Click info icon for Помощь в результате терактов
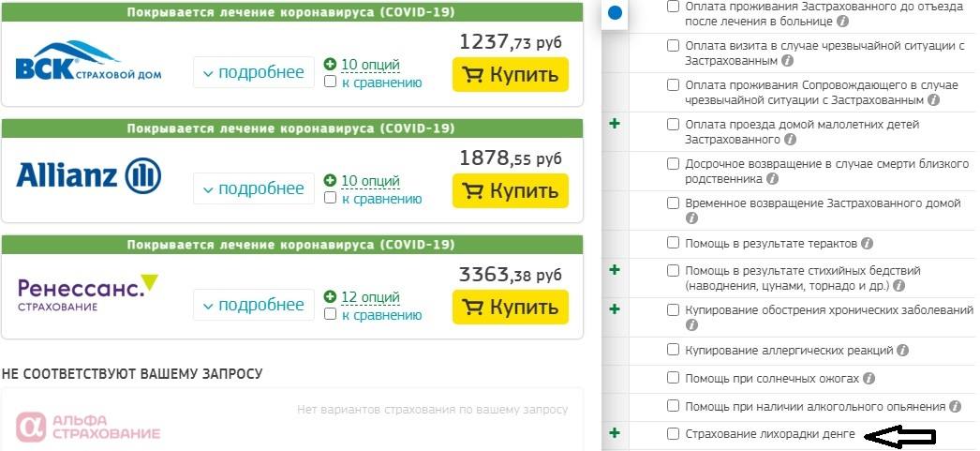The height and width of the screenshot is (451, 980). tap(867, 244)
